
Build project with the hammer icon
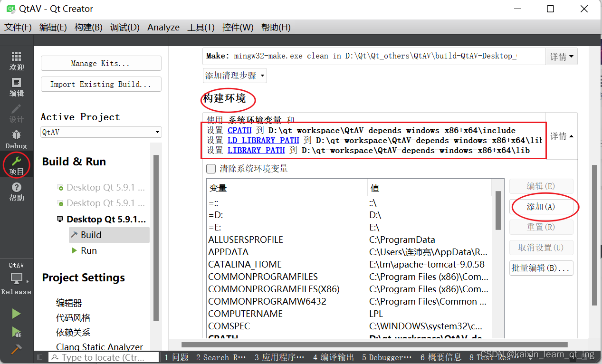[17, 349]
